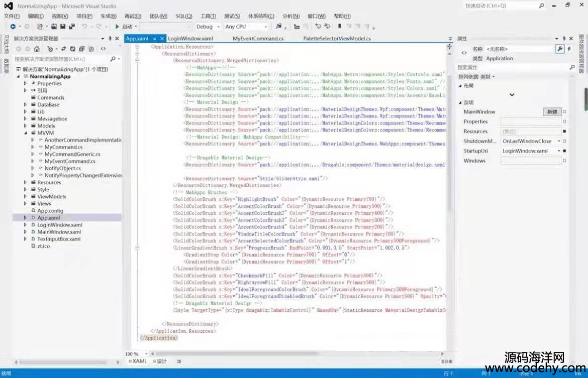The image size is (588, 378).
Task: Switch to the 设计 design view button
Action: point(161,361)
